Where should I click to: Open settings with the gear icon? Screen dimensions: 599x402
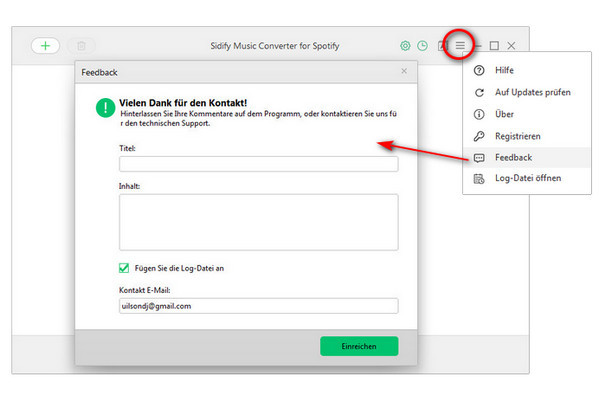click(x=405, y=46)
